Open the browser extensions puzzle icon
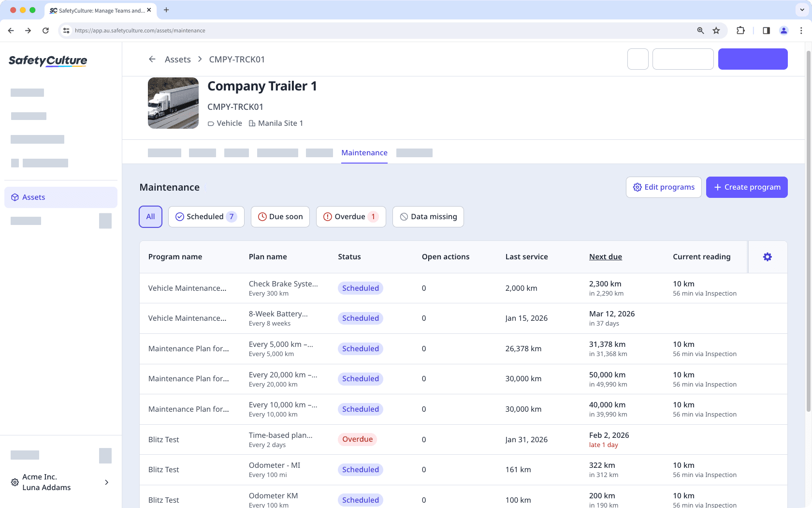 (740, 30)
